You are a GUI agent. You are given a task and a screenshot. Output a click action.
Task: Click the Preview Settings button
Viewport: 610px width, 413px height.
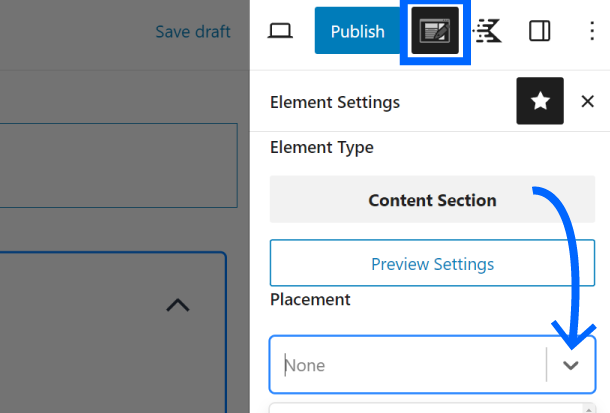(432, 264)
